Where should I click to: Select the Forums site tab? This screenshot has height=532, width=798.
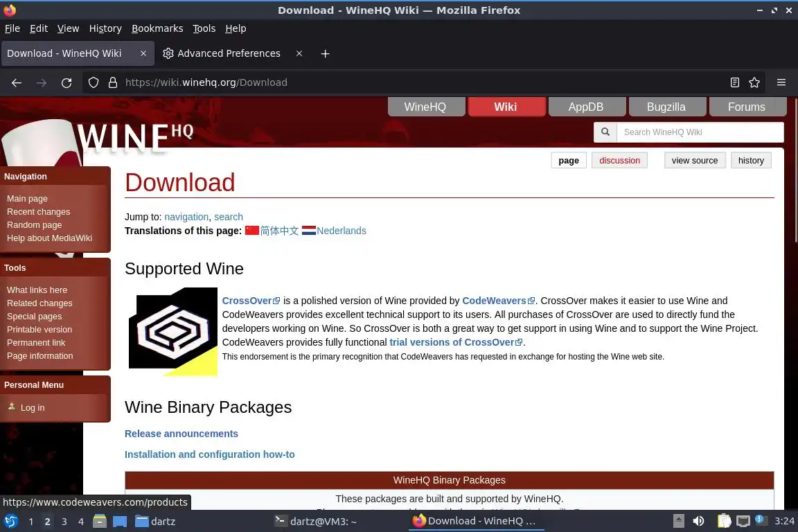(747, 107)
